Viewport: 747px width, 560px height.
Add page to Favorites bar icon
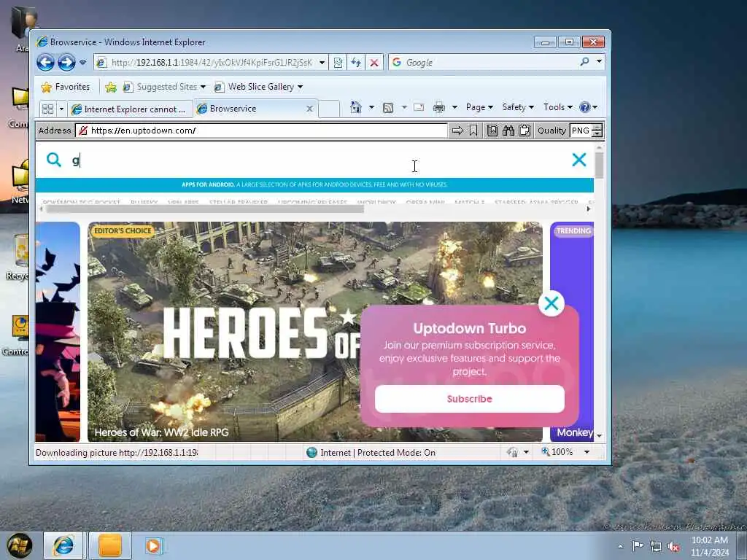point(111,87)
